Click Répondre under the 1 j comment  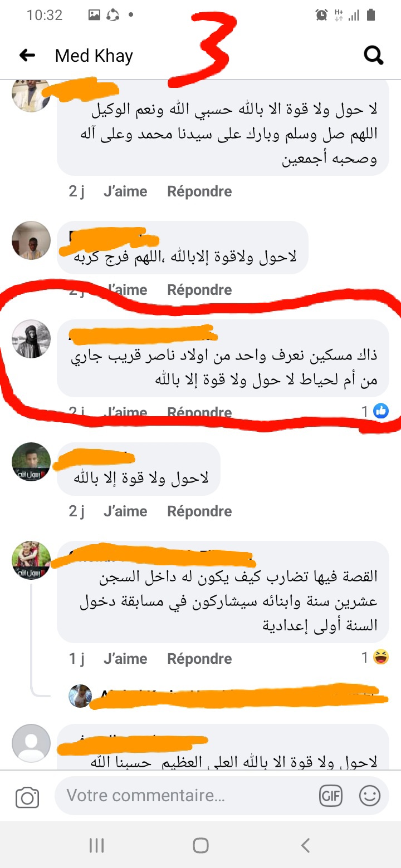click(199, 659)
